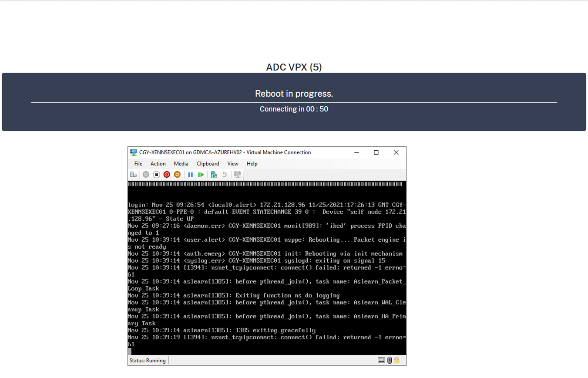
Task: Click the Ctrl+Alt+Delete toolbar icon
Action: [133, 175]
